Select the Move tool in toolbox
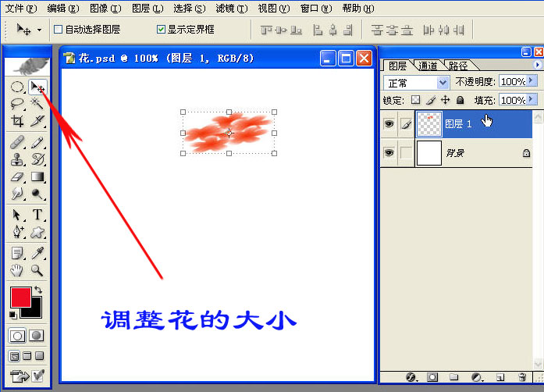544x392 pixels. point(37,87)
